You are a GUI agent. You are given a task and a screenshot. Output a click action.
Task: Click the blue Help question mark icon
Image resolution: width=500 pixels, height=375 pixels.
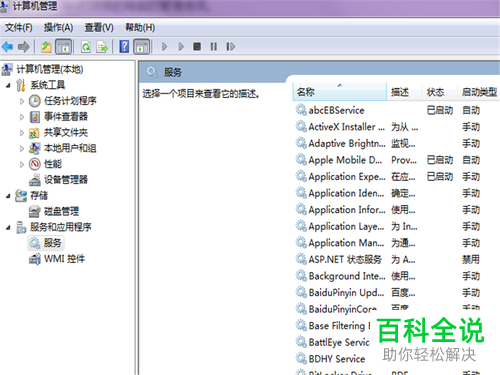coord(124,46)
